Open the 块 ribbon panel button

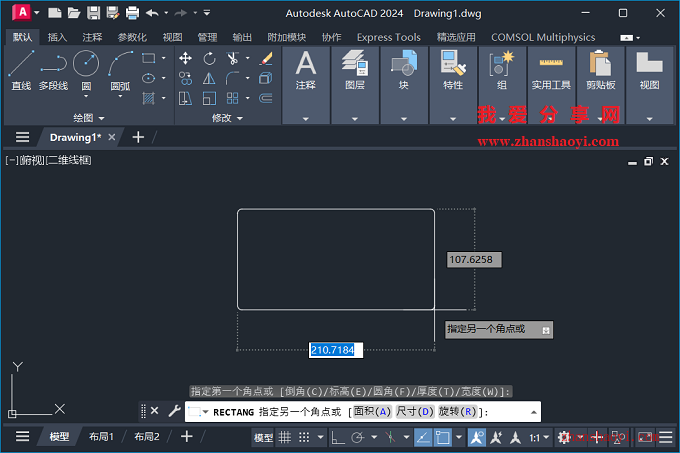[404, 72]
